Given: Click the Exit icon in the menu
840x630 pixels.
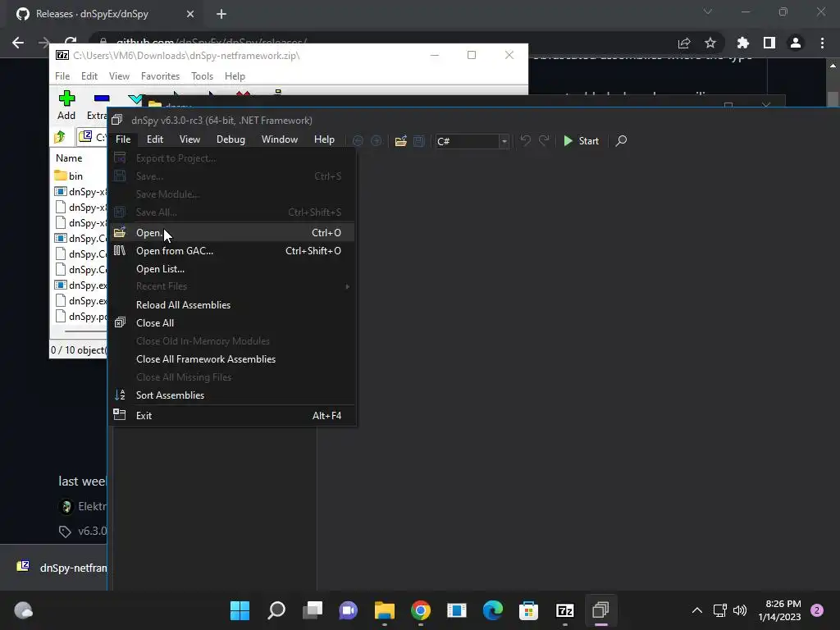Looking at the screenshot, I should (x=120, y=415).
